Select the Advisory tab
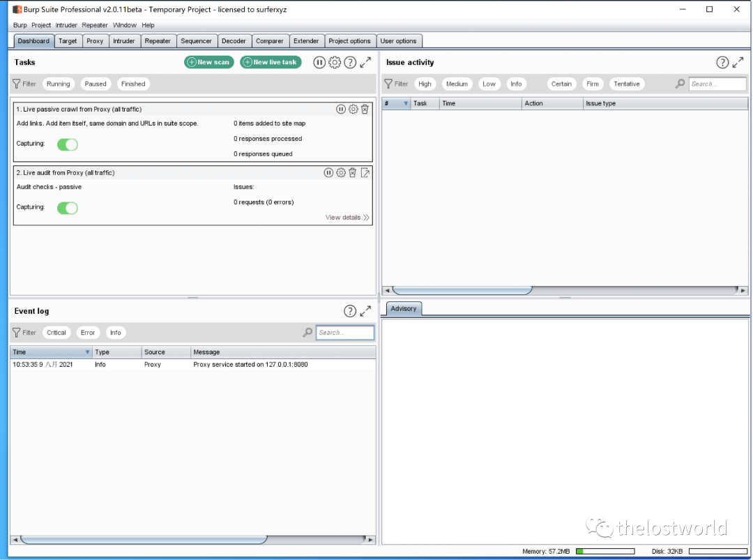Screen dimensions: 753x560 coord(404,309)
